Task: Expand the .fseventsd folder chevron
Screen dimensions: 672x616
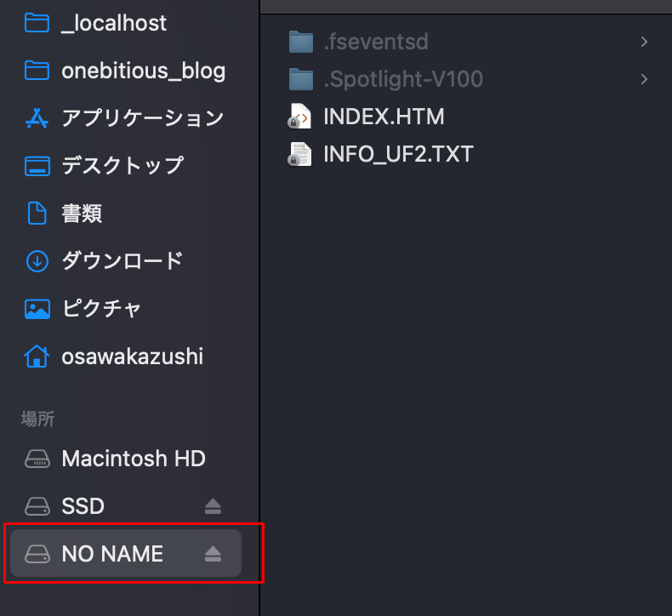Action: pyautogui.click(x=644, y=42)
